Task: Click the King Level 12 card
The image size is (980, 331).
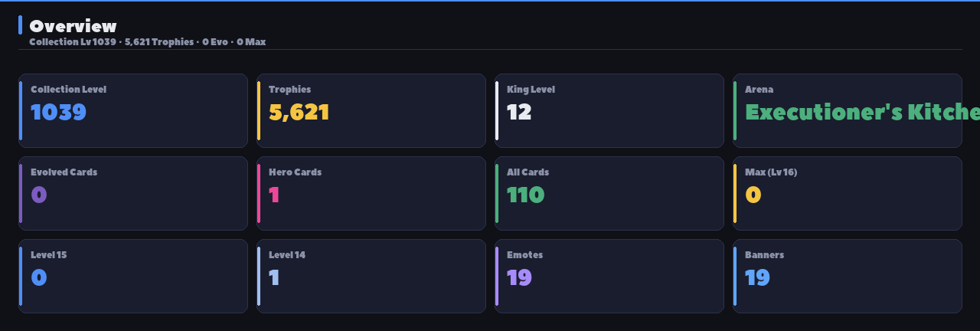Action: pos(609,110)
